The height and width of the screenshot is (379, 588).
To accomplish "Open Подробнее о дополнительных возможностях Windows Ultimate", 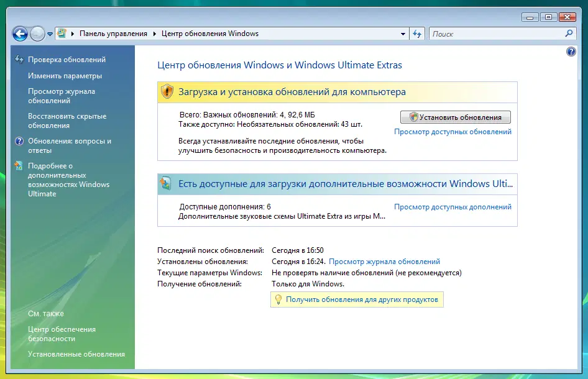I will tap(68, 180).
